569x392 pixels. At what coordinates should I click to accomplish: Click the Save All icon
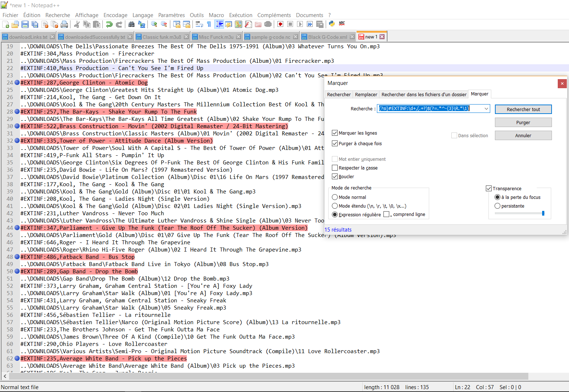click(x=35, y=24)
